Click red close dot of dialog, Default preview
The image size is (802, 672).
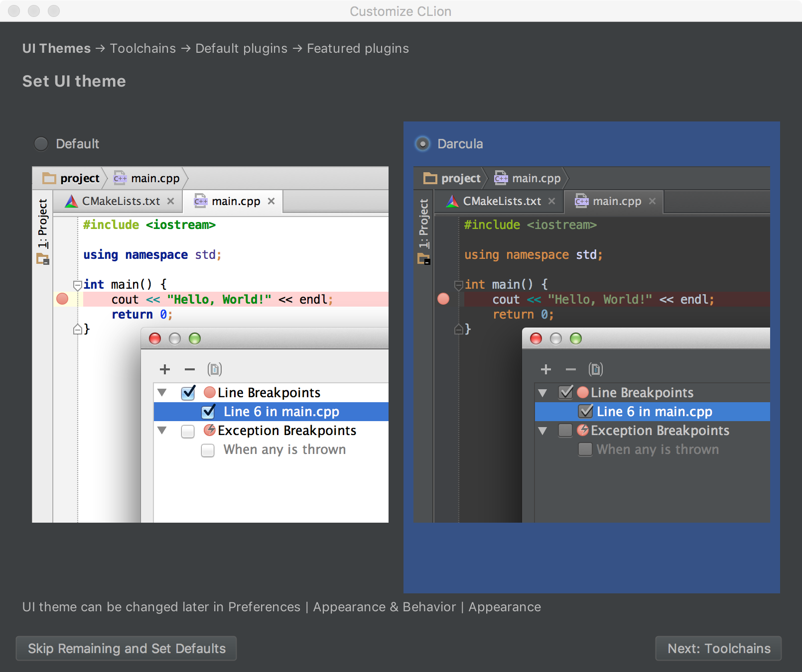(x=155, y=338)
